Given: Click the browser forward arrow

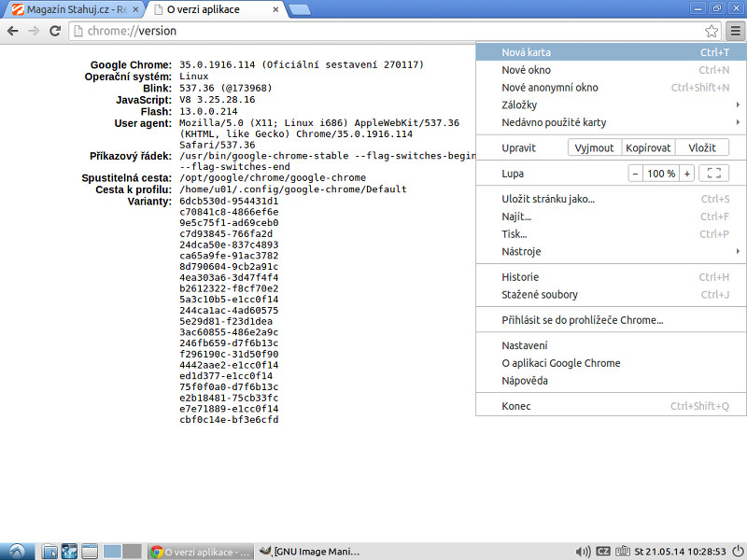Looking at the screenshot, I should 34,31.
